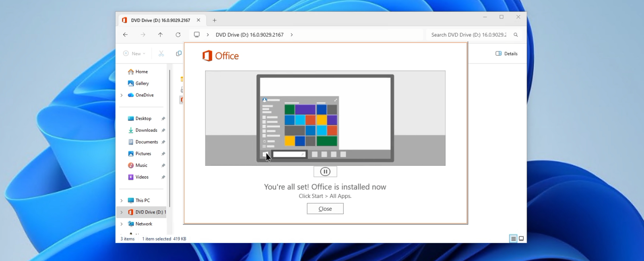Unpin Documents using its pin icon

point(163,142)
